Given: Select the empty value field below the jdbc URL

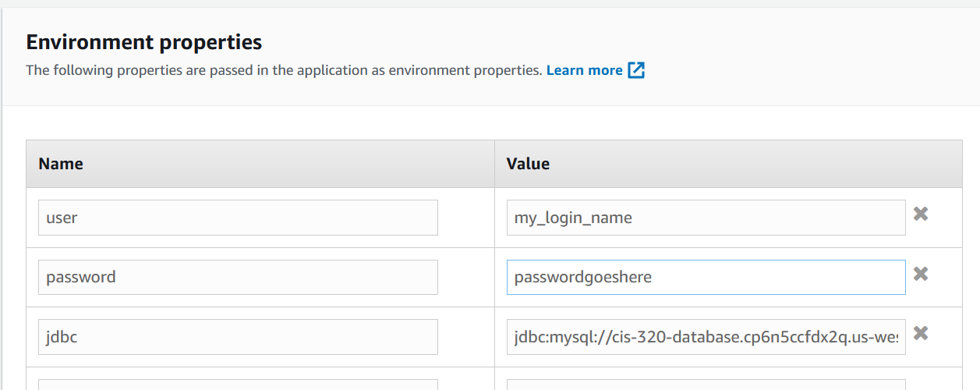Looking at the screenshot, I should click(706, 385).
